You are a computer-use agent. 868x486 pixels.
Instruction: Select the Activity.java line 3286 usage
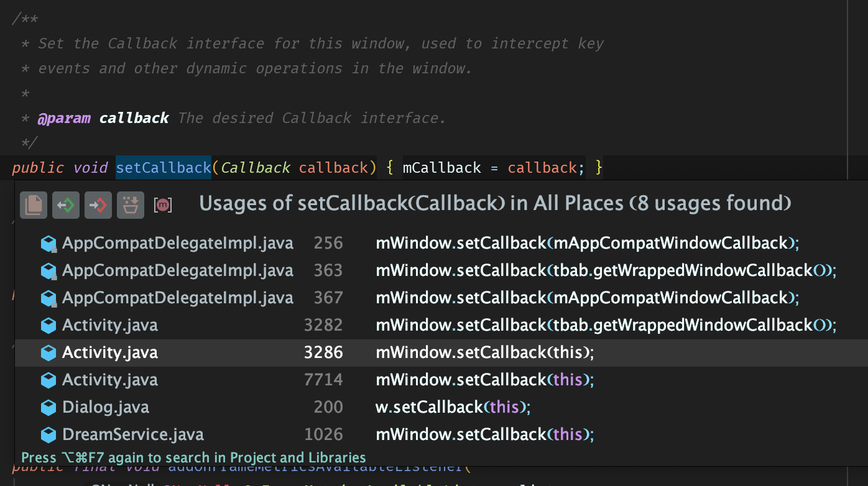click(x=441, y=352)
